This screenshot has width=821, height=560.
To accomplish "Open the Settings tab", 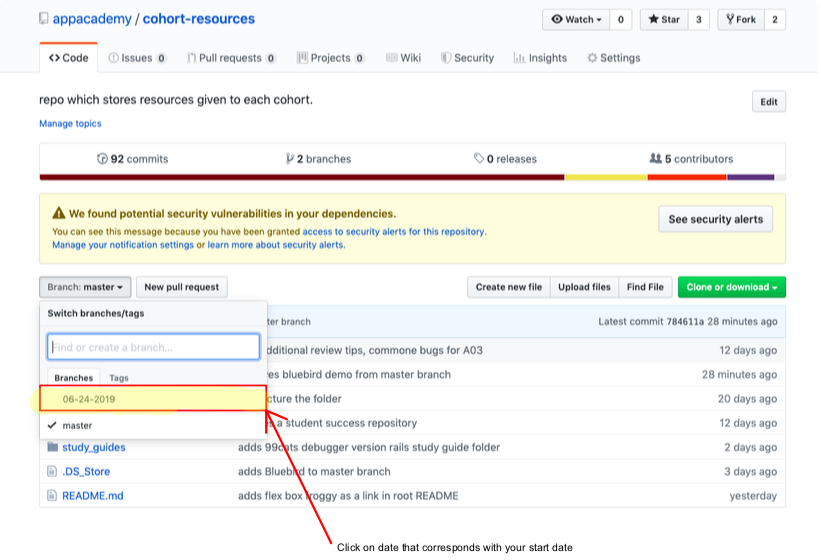I will pos(614,58).
